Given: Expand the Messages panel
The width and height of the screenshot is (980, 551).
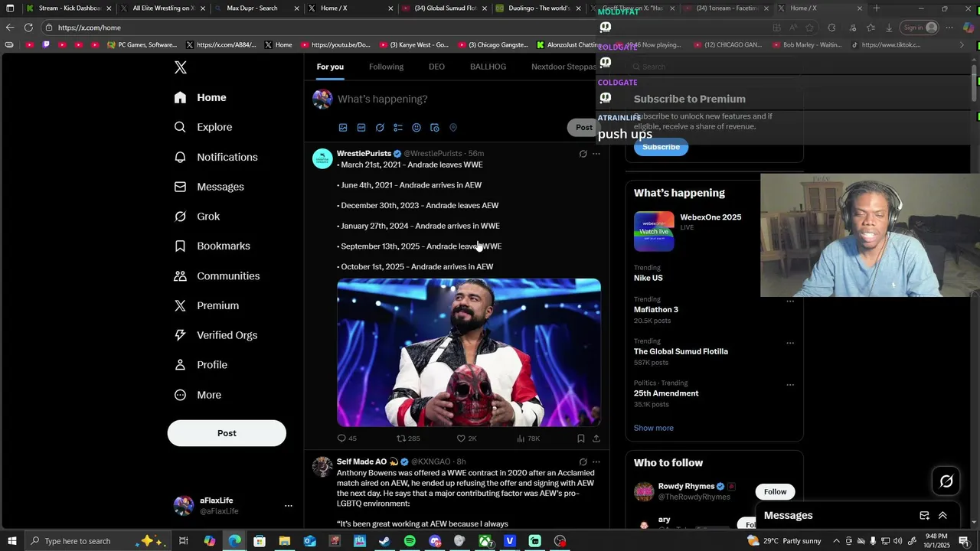Looking at the screenshot, I should tap(942, 516).
